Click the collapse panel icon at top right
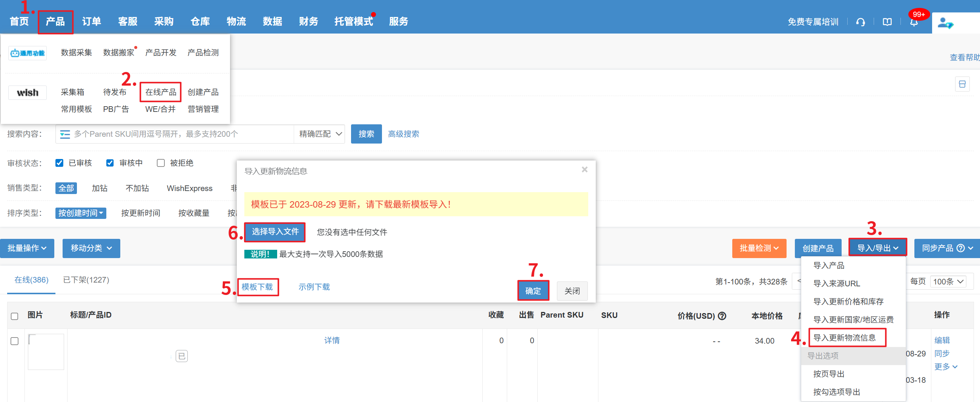Viewport: 980px width, 402px height. [x=962, y=84]
